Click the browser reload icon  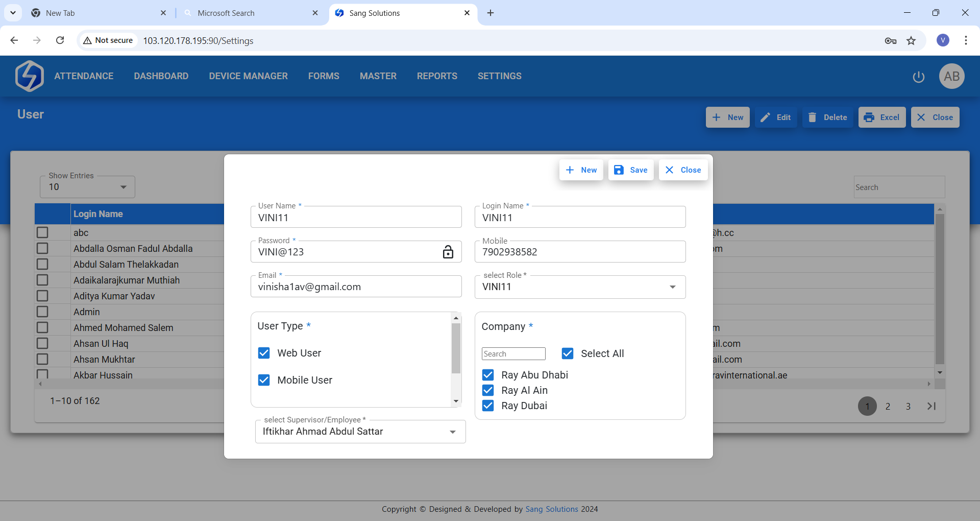[x=60, y=40]
